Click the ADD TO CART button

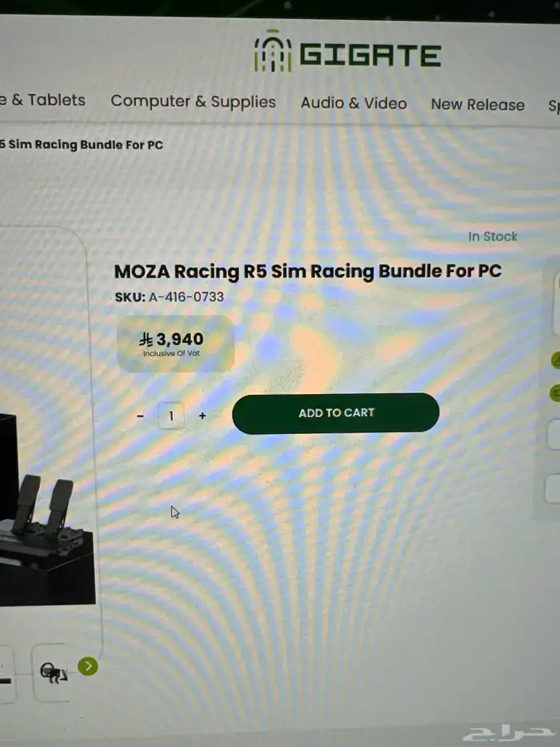(336, 413)
